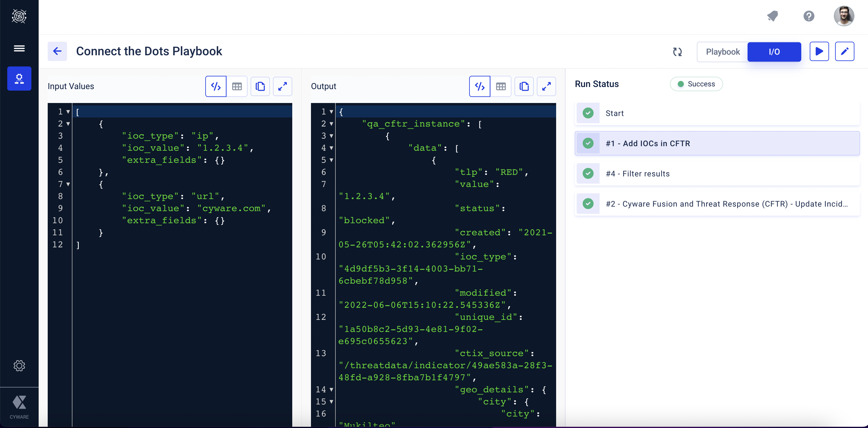
Task: Switch Input Values to table view
Action: pyautogui.click(x=237, y=87)
